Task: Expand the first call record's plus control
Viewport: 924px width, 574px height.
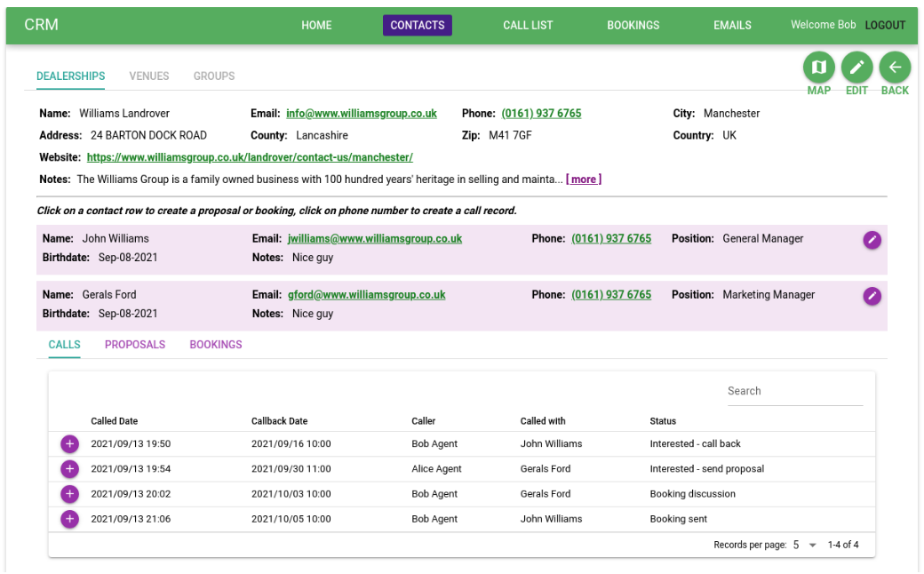Action: 69,443
